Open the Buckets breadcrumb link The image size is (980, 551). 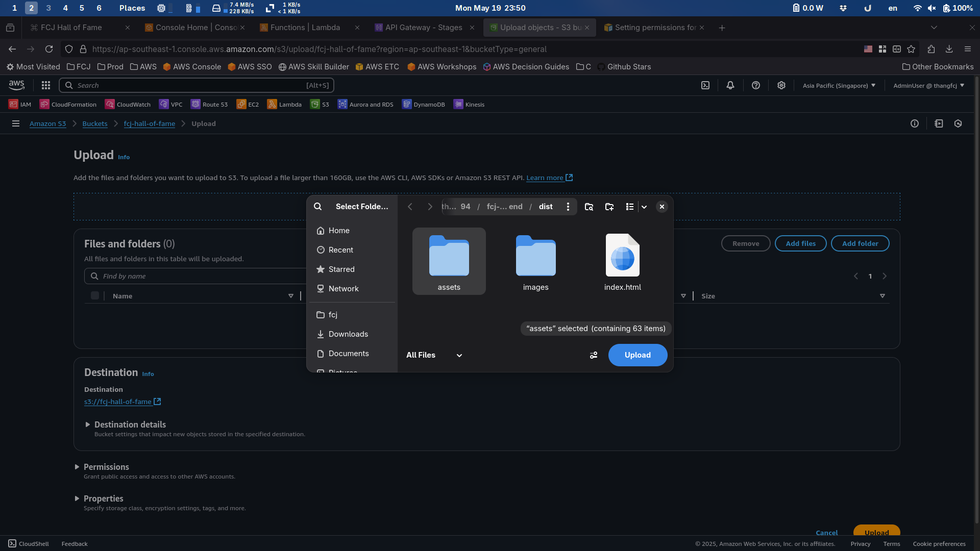tap(95, 123)
